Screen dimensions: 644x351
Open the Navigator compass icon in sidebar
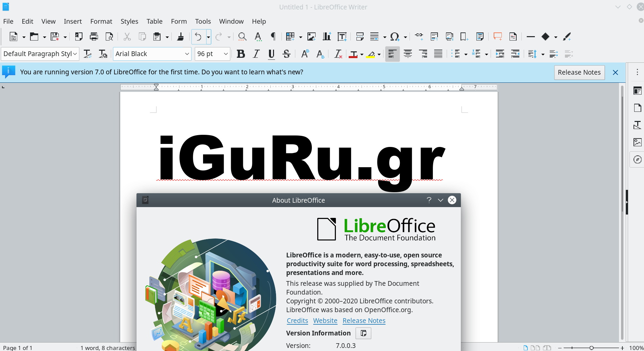pos(638,159)
